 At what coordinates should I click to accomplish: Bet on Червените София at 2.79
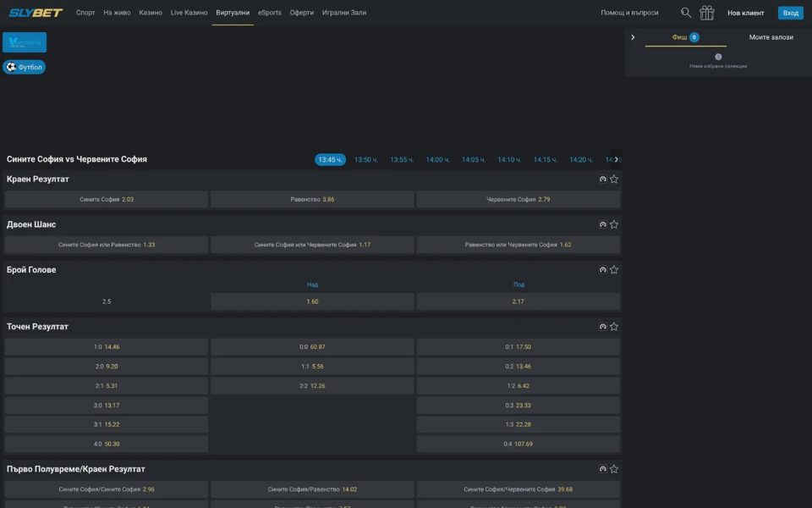pyautogui.click(x=518, y=199)
